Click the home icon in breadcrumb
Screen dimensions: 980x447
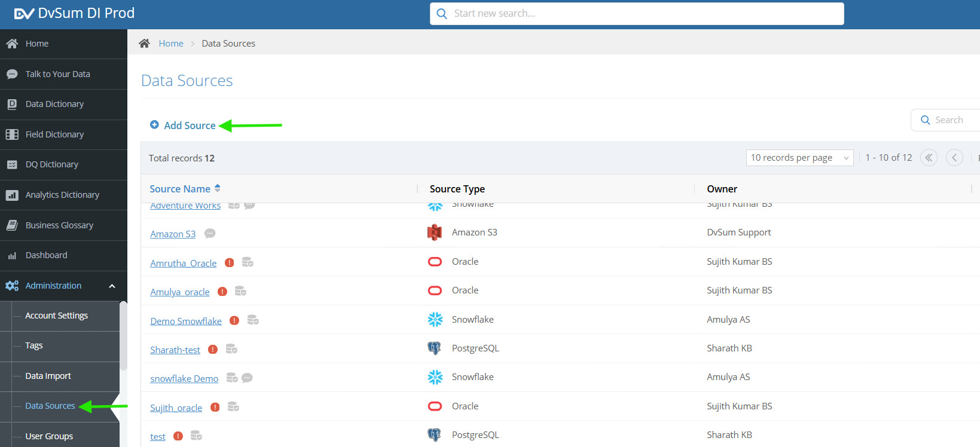[144, 43]
